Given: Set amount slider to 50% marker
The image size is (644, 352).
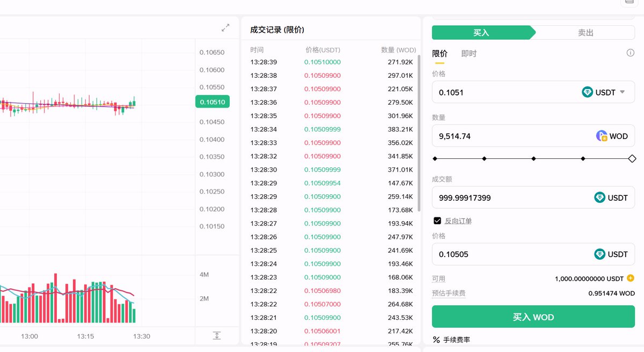Looking at the screenshot, I should (x=533, y=159).
